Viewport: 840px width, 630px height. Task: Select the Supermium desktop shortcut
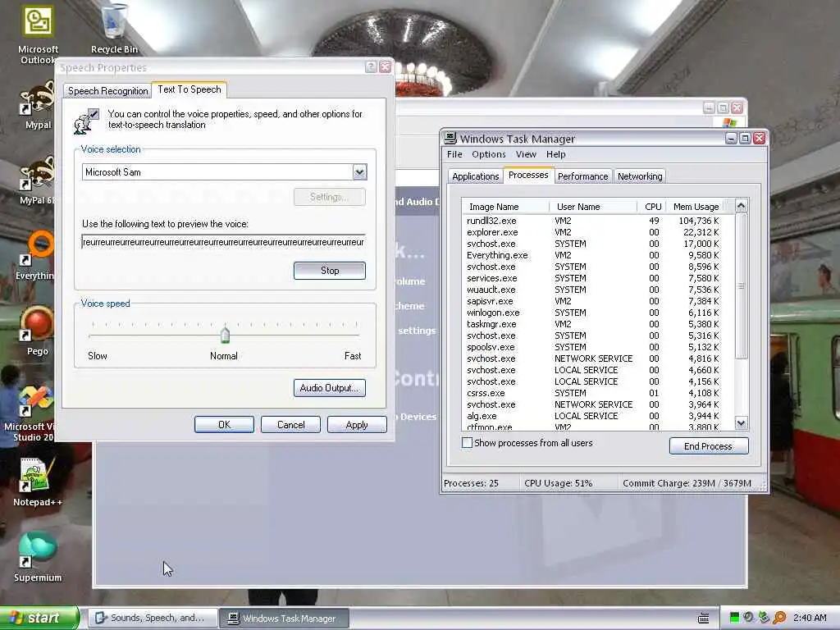(x=38, y=557)
